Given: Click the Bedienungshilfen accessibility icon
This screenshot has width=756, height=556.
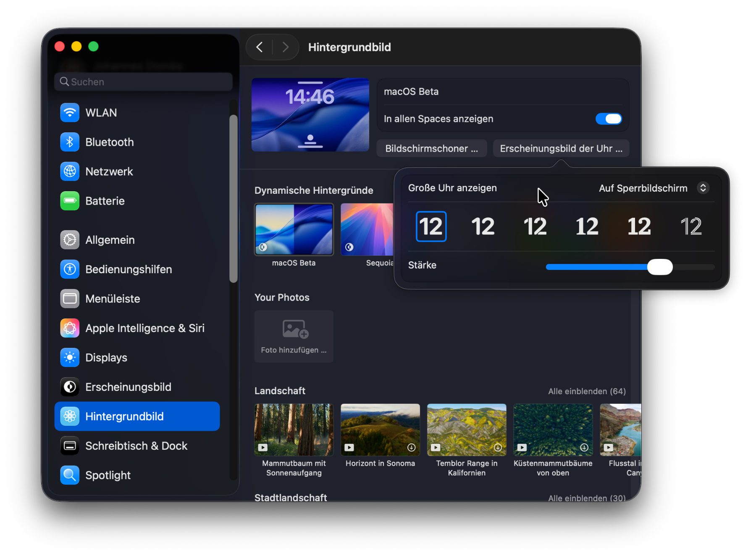Looking at the screenshot, I should click(70, 269).
